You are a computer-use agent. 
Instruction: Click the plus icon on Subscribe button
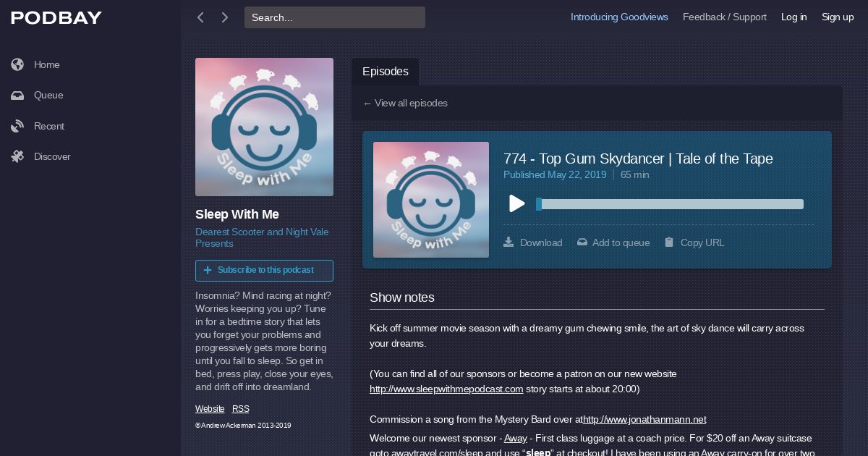(x=208, y=270)
